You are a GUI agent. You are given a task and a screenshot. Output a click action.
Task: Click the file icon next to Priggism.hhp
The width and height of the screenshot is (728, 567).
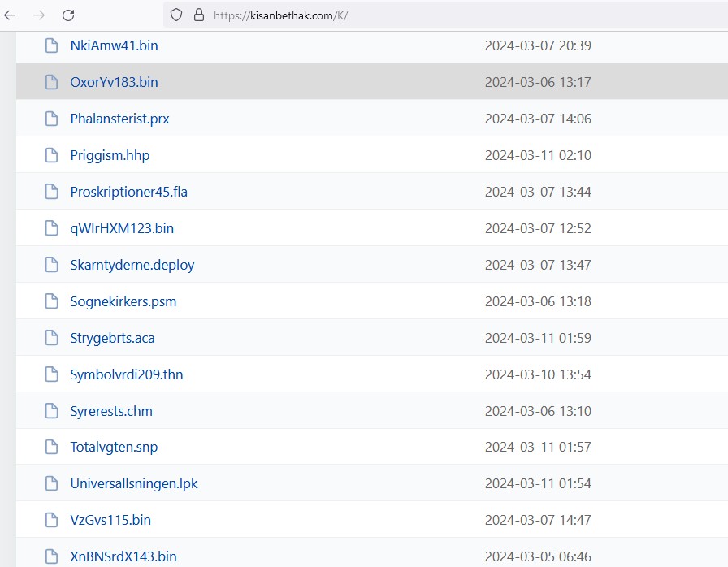[x=51, y=155]
